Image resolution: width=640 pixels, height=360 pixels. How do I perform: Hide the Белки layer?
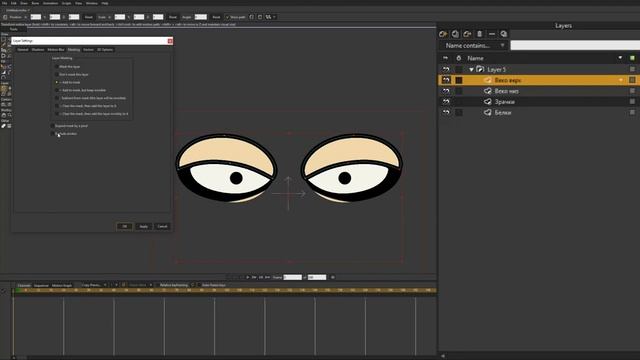click(x=446, y=112)
